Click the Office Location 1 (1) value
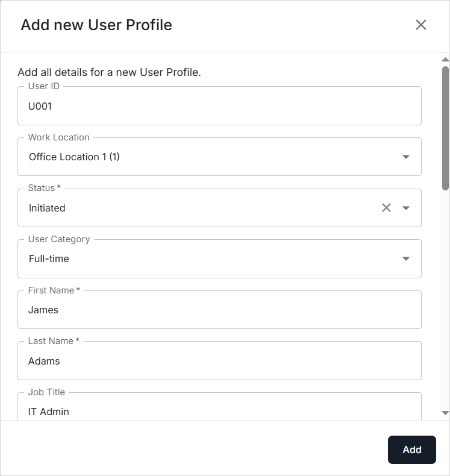 (x=74, y=157)
